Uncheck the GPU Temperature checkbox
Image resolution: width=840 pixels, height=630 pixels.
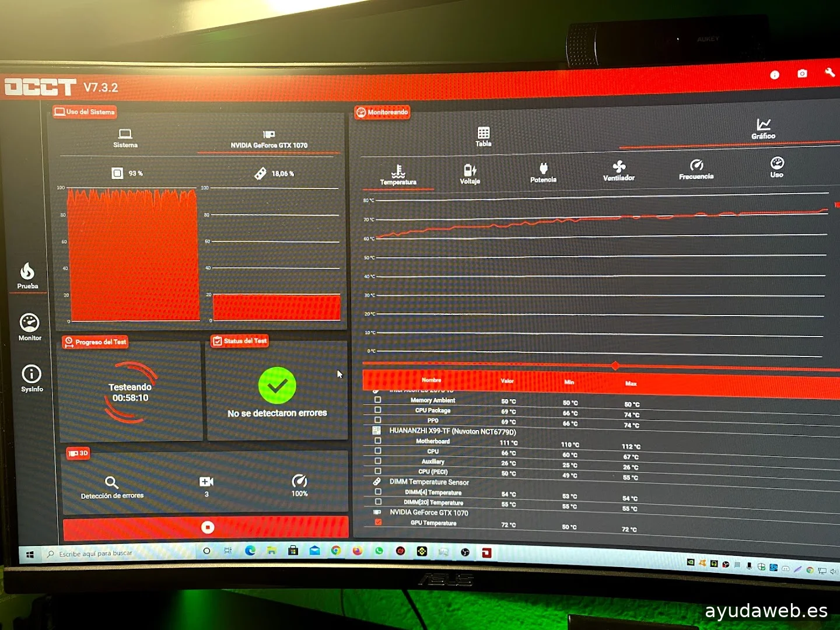378,522
